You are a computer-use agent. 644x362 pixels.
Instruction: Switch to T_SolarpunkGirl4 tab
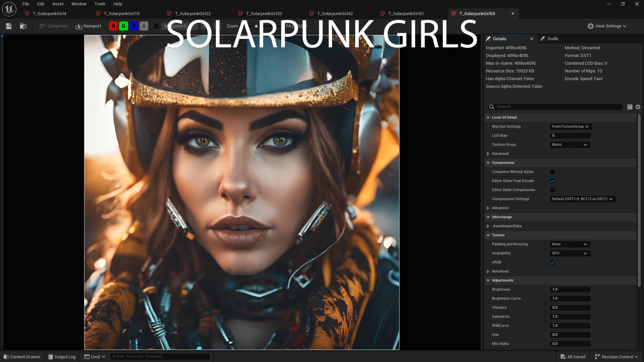(x=49, y=14)
